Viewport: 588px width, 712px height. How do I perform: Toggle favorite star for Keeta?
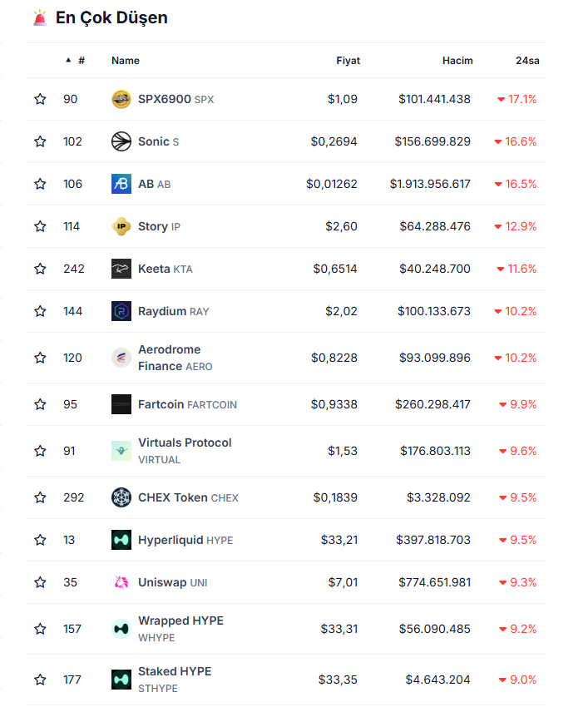[x=40, y=269]
